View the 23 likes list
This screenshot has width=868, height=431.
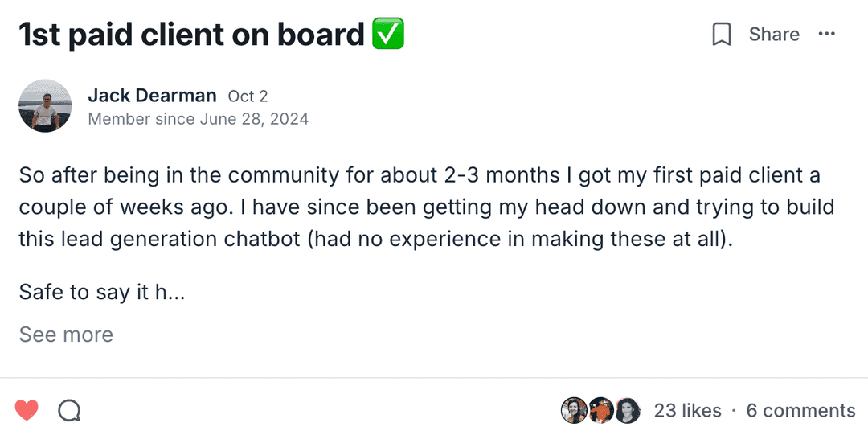click(x=687, y=411)
